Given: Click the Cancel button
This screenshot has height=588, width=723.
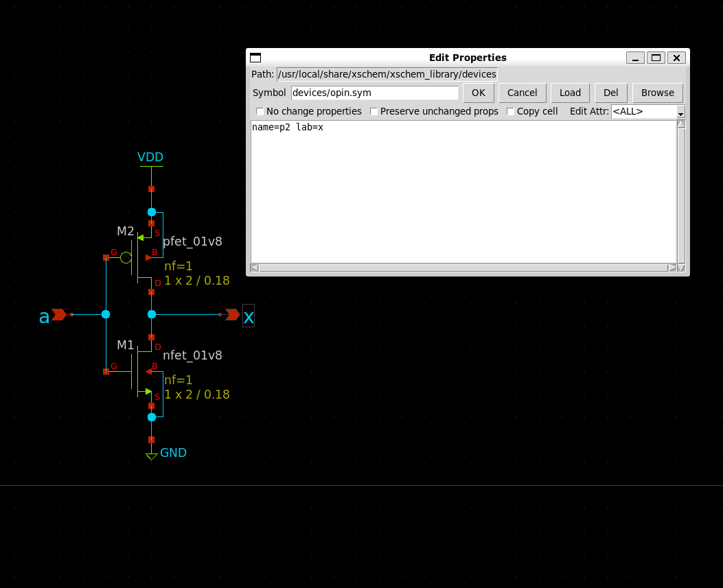Looking at the screenshot, I should point(522,93).
